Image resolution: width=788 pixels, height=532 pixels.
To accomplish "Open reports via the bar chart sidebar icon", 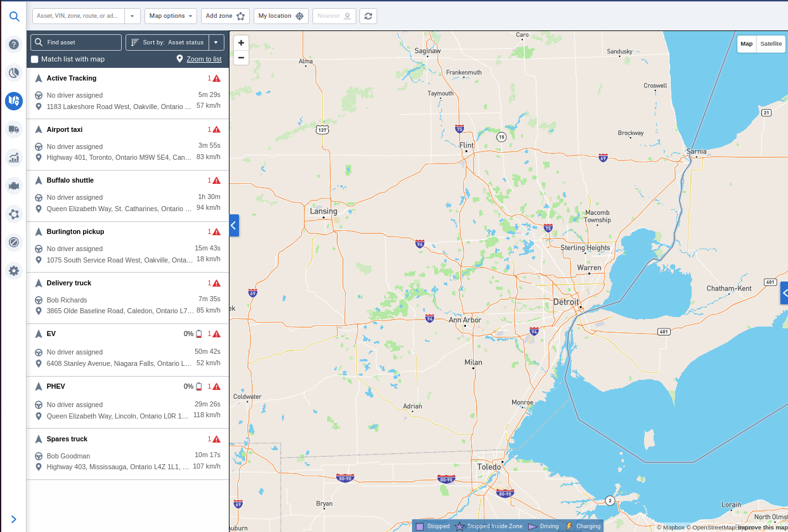I will tap(13, 157).
